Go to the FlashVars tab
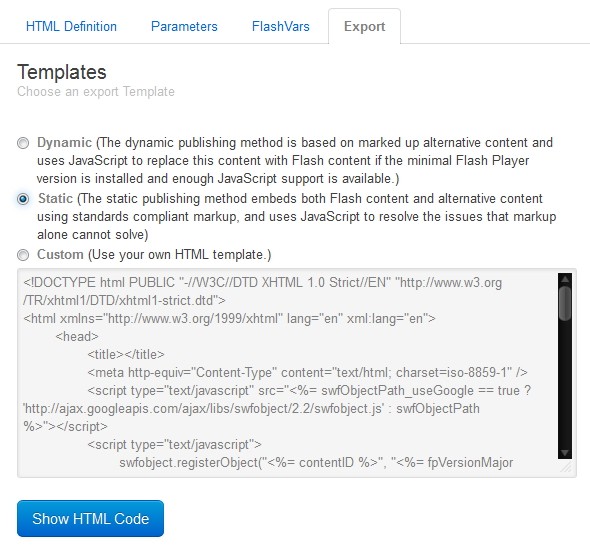590x550 pixels. coord(281,26)
